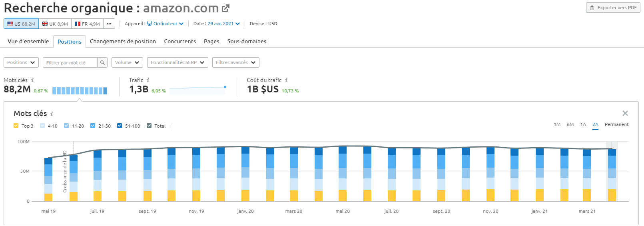Screen dimensions: 644x226
Task: Select the US database flag button
Action: 21,24
